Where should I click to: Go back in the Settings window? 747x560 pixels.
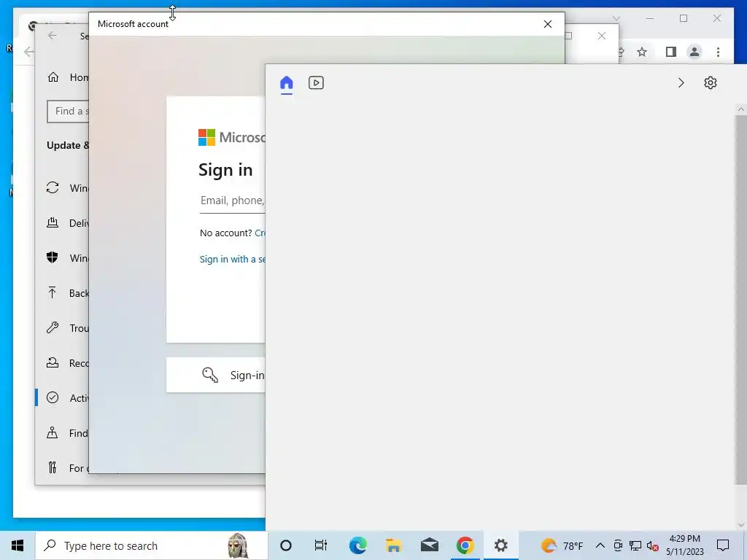click(53, 36)
